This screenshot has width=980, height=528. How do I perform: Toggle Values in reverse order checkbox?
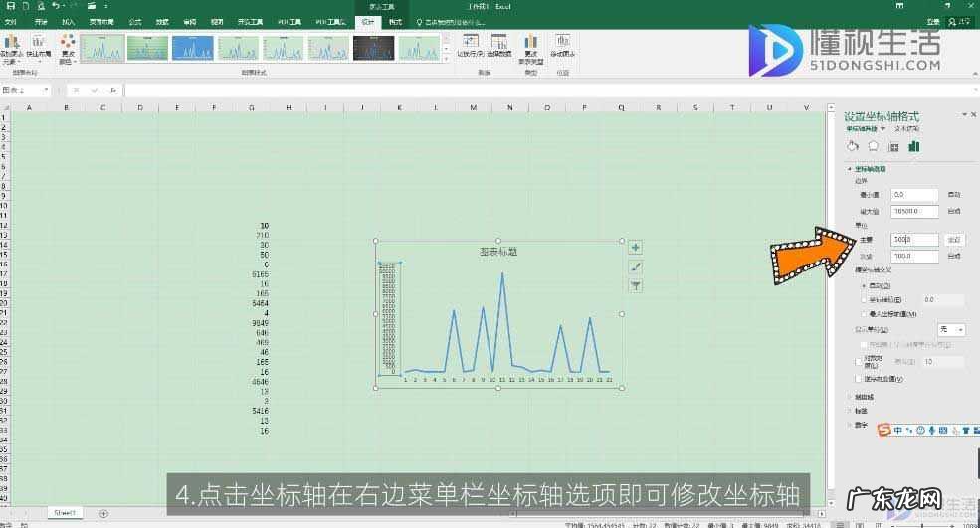(859, 379)
